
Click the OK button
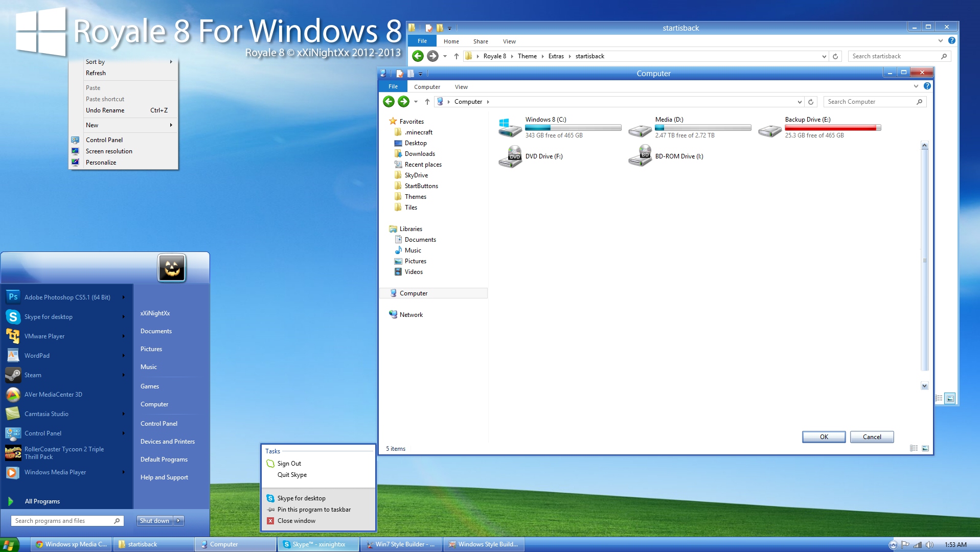(x=824, y=437)
